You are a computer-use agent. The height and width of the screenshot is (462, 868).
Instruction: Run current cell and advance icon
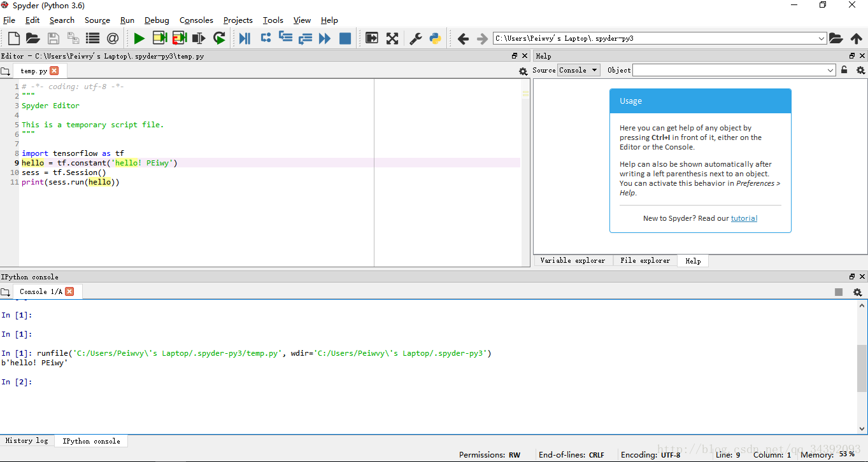click(180, 38)
